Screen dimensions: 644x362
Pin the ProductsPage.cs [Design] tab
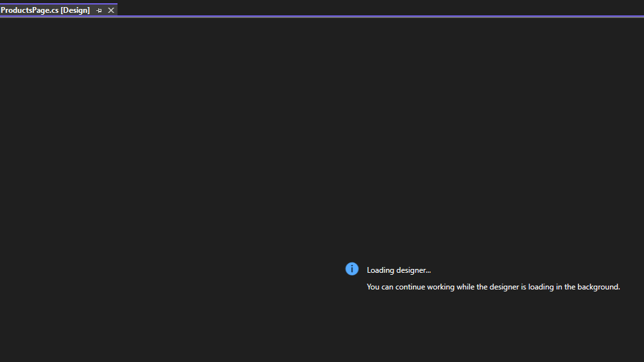tap(99, 11)
